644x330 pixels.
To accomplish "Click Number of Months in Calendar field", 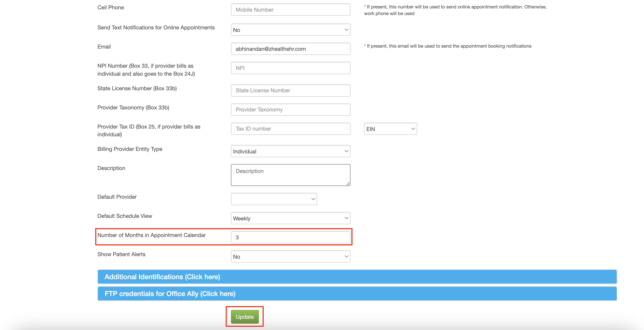I will (291, 237).
